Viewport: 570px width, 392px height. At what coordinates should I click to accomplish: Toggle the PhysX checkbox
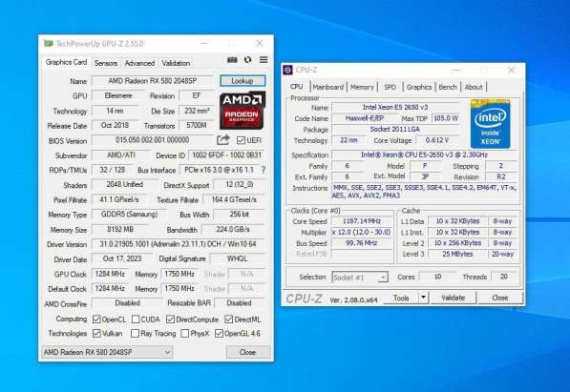pos(185,333)
